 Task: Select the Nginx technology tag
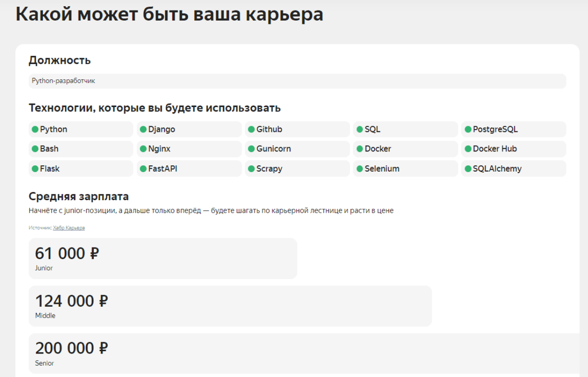pos(189,149)
